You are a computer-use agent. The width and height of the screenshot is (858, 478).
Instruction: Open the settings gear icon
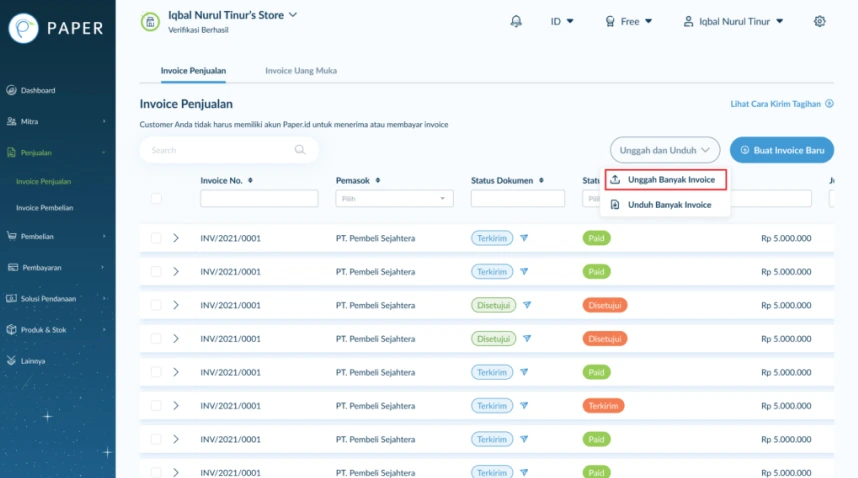pyautogui.click(x=820, y=21)
